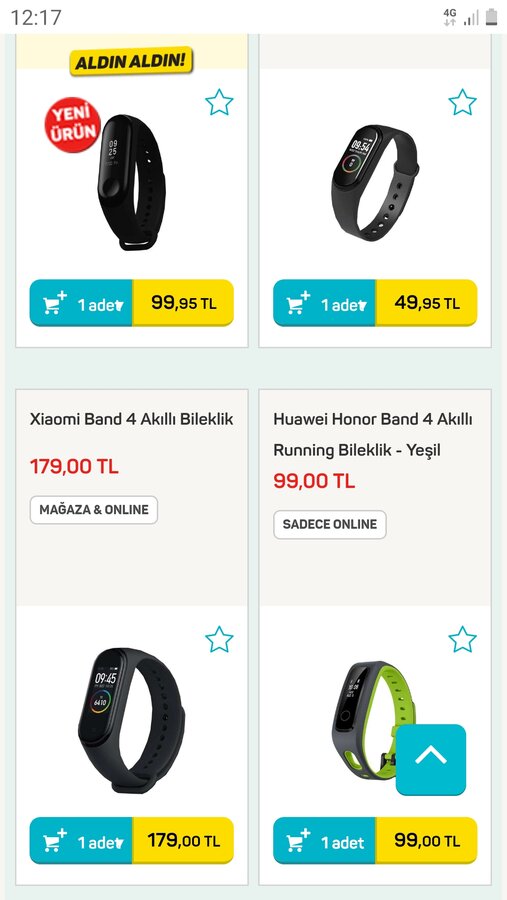
Task: Open quantity dropdown on 49,95 TL product
Action: tap(344, 304)
